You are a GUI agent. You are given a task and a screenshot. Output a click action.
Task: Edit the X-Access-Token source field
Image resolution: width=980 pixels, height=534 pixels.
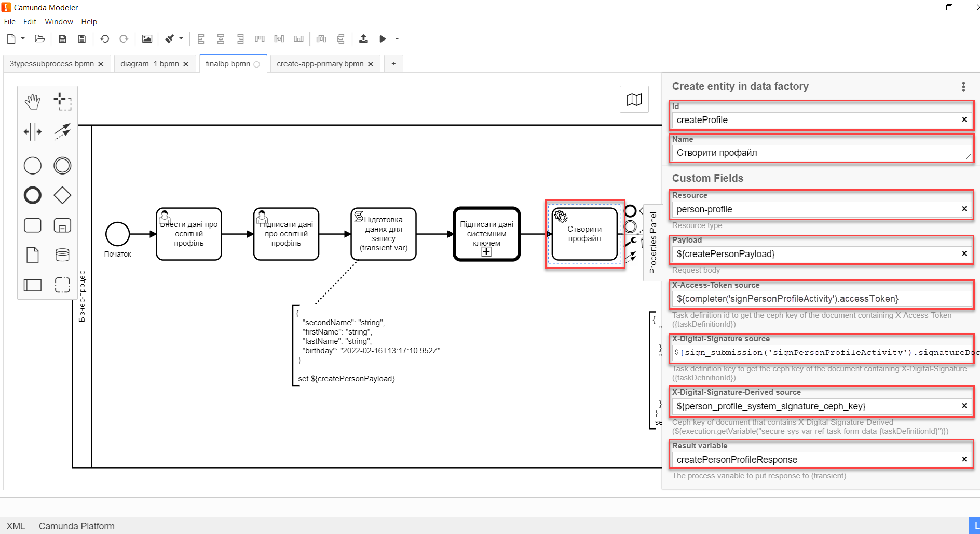pyautogui.click(x=822, y=299)
